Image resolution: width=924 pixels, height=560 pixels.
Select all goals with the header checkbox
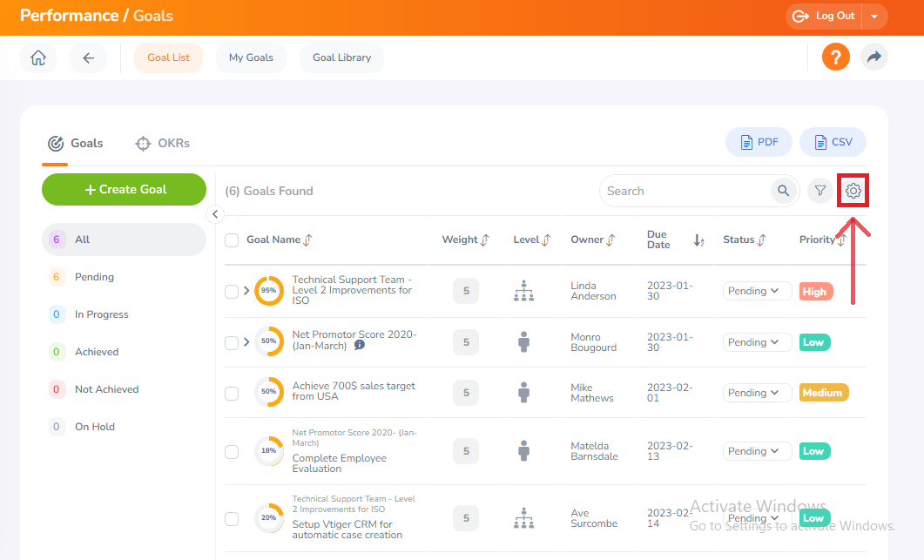point(232,240)
